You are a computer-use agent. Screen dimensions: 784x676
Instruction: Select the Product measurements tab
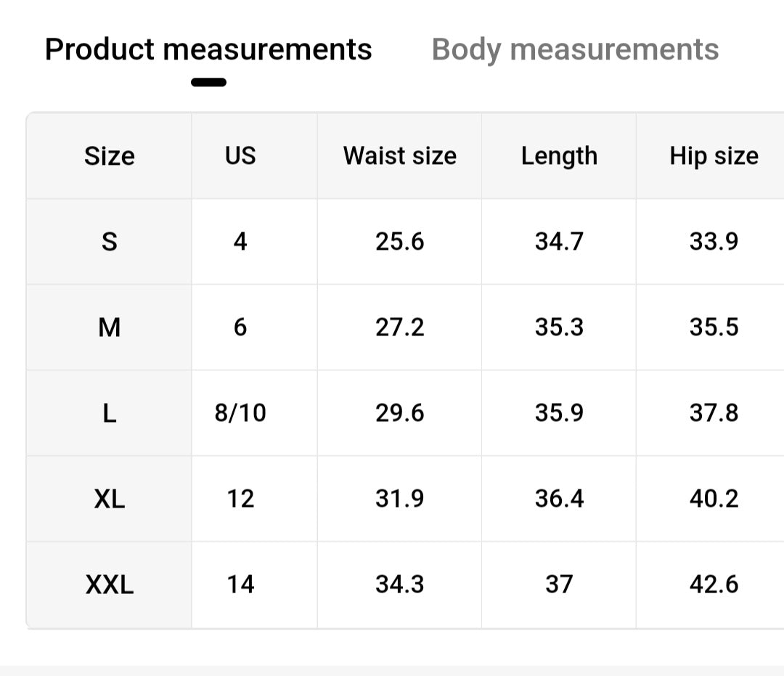208,49
